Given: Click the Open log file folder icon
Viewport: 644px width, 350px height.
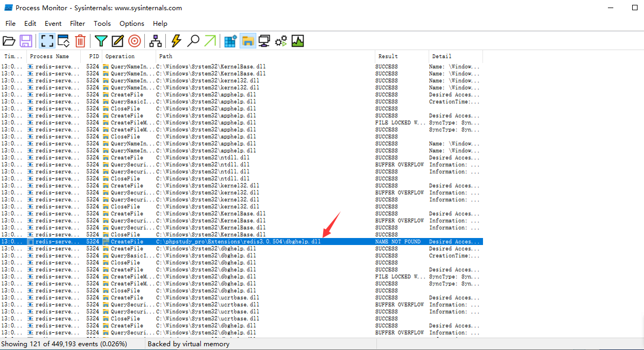Looking at the screenshot, I should point(9,41).
